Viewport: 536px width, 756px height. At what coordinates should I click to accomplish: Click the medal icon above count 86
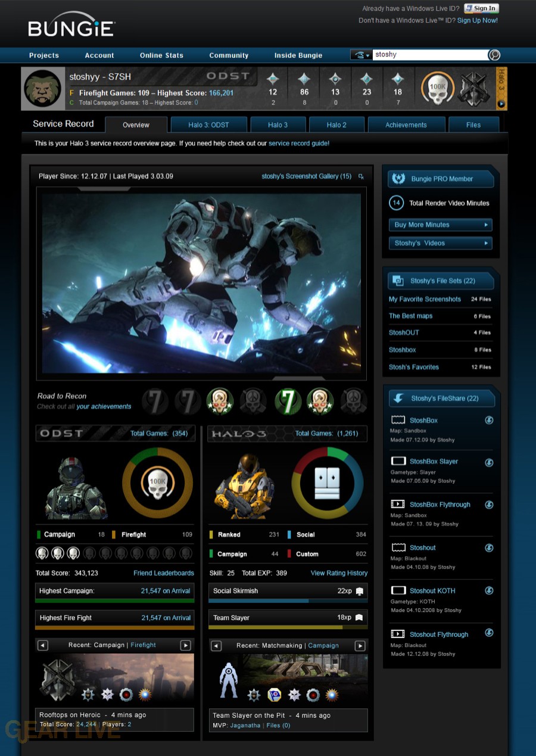(x=304, y=79)
